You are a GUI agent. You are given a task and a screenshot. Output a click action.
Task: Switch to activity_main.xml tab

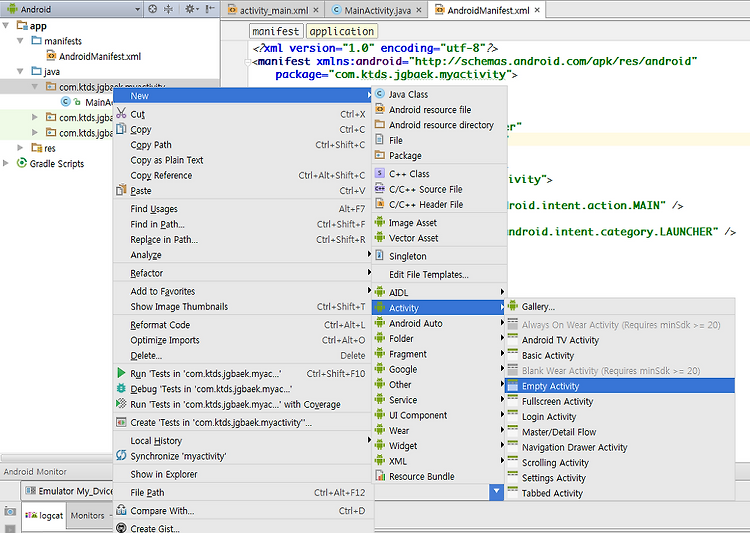273,10
